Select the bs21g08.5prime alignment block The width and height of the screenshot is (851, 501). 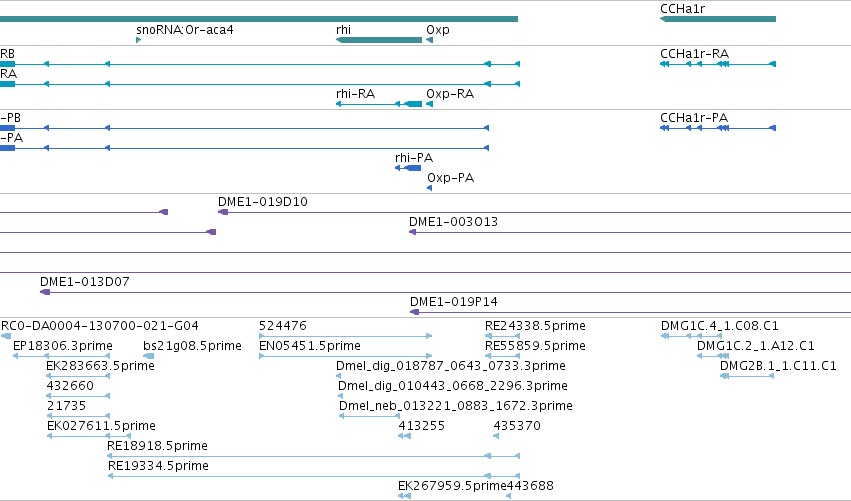coord(148,356)
